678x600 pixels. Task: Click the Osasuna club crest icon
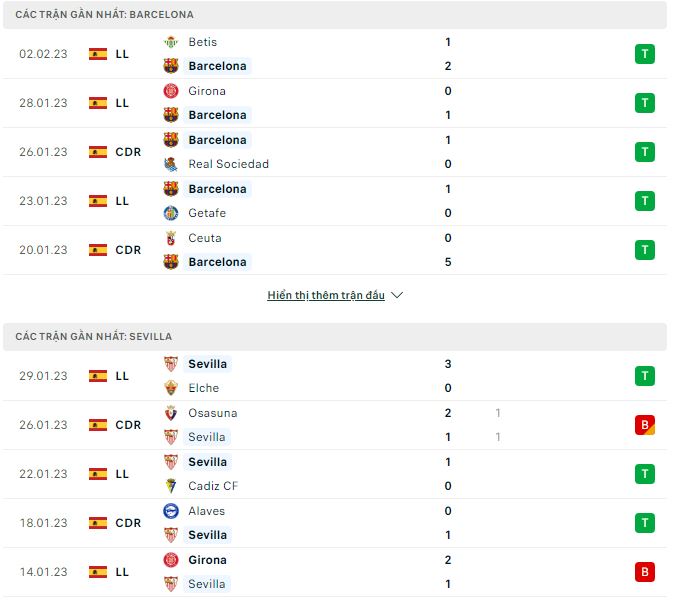pos(171,413)
